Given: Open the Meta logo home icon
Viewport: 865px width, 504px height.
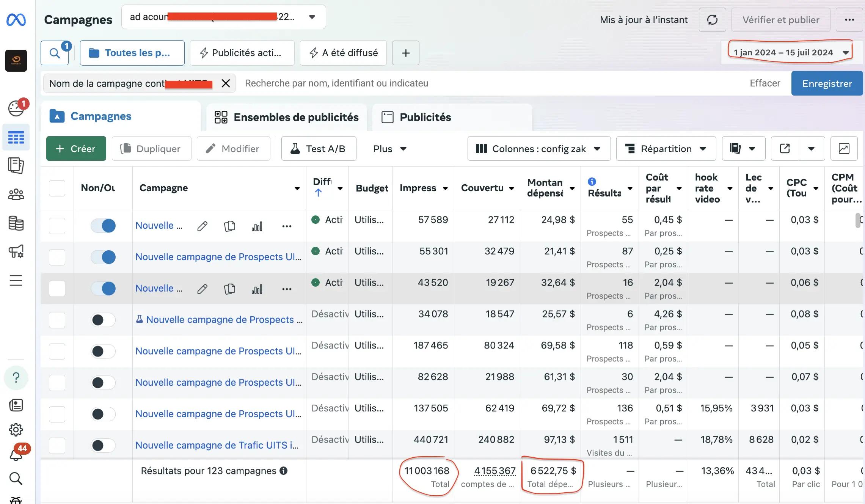Looking at the screenshot, I should [16, 20].
